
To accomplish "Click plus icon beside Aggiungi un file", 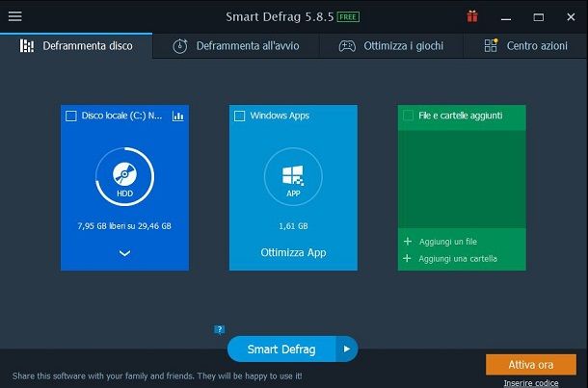I will [408, 242].
